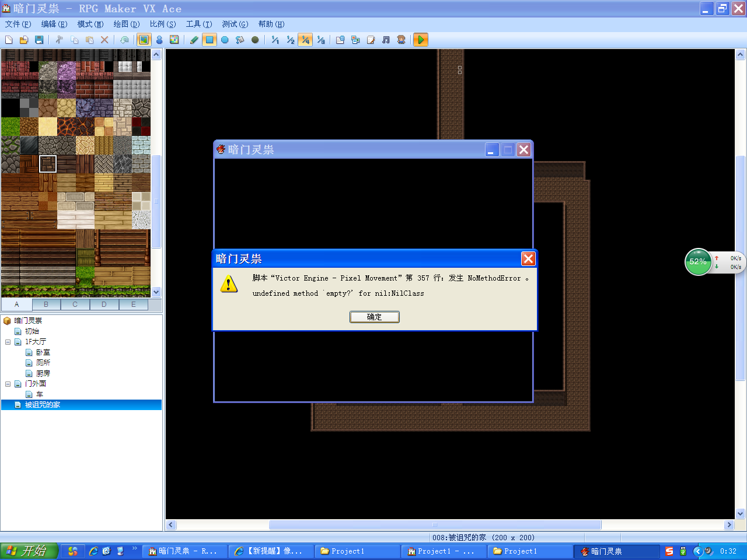
Task: Set map zoom scale to 1/1
Action: (275, 40)
